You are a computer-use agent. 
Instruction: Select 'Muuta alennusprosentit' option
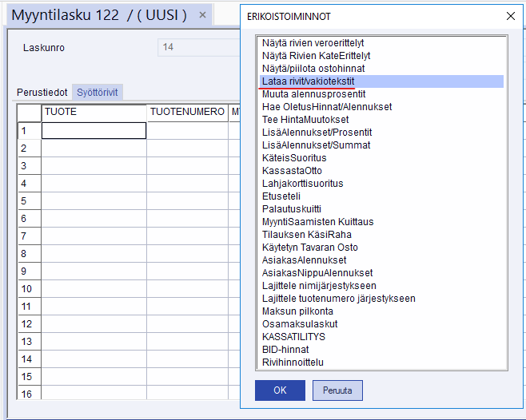[x=313, y=94]
